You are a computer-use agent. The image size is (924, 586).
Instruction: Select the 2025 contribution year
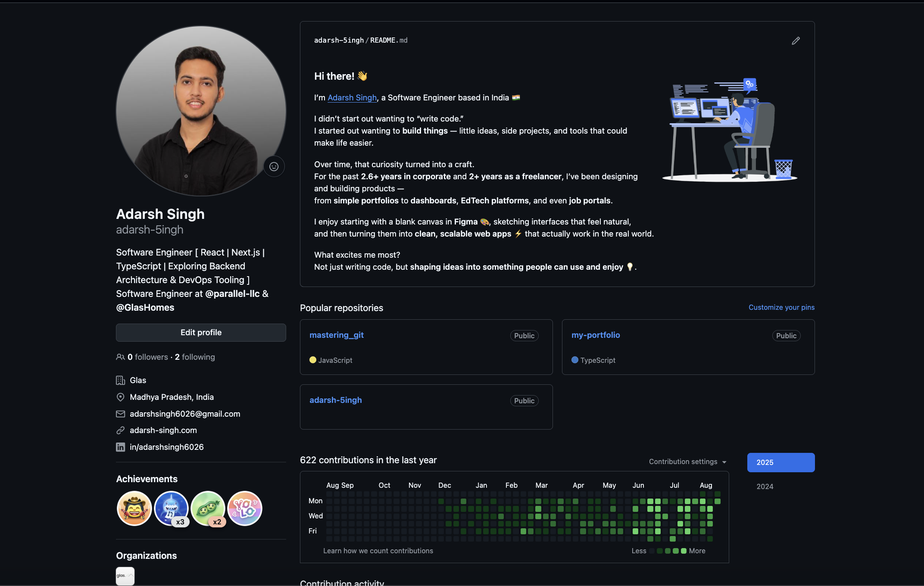(780, 462)
